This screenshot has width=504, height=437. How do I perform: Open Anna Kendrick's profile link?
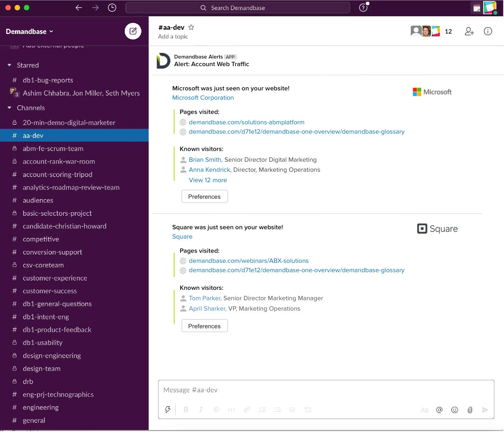click(x=210, y=170)
